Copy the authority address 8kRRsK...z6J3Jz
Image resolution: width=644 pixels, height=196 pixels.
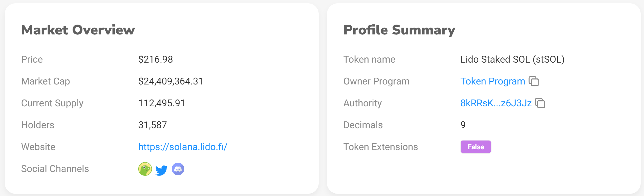pos(540,103)
